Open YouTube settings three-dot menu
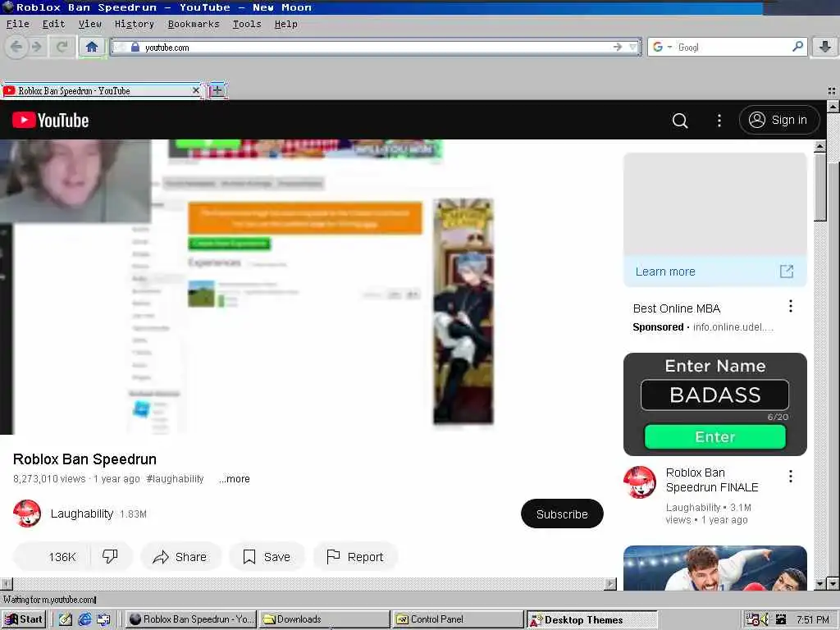Viewport: 840px width, 630px height. tap(719, 121)
